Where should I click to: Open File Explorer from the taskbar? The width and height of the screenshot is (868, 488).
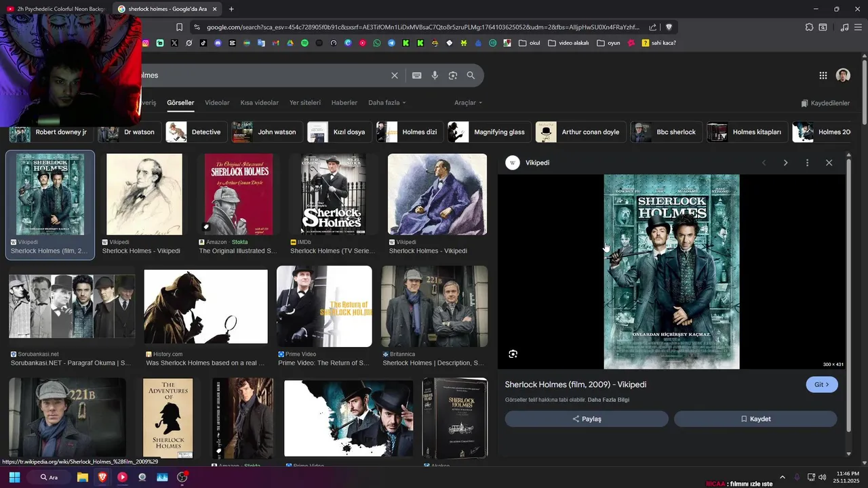[82, 477]
